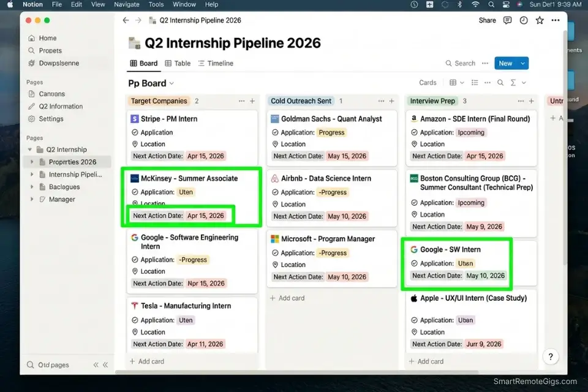Open the Apple menu
This screenshot has height=392, width=588.
coord(10,4)
